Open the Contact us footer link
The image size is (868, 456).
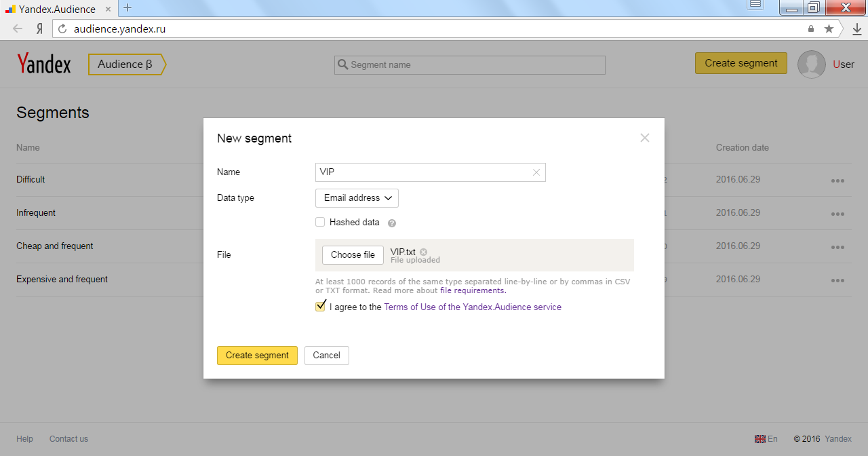pyautogui.click(x=68, y=439)
